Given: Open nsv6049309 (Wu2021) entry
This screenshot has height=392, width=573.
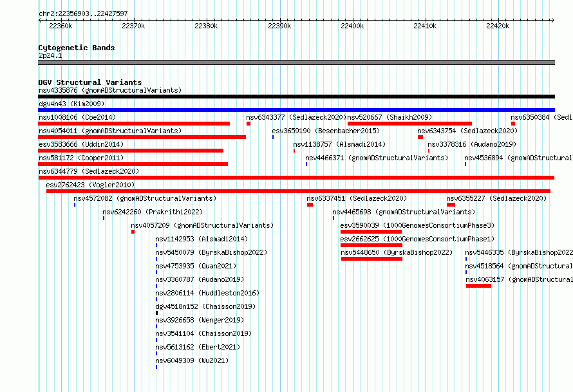Looking at the screenshot, I should point(192,360).
